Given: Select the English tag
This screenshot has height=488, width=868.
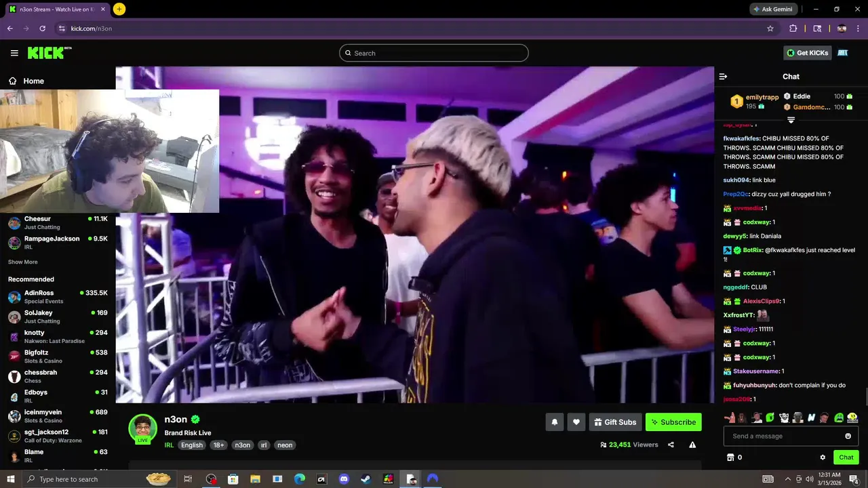Looking at the screenshot, I should point(192,445).
